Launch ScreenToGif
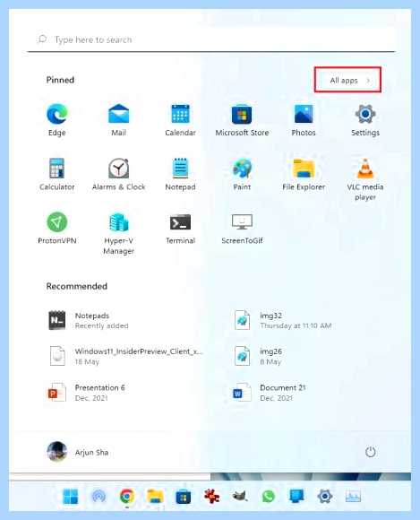 tap(242, 228)
